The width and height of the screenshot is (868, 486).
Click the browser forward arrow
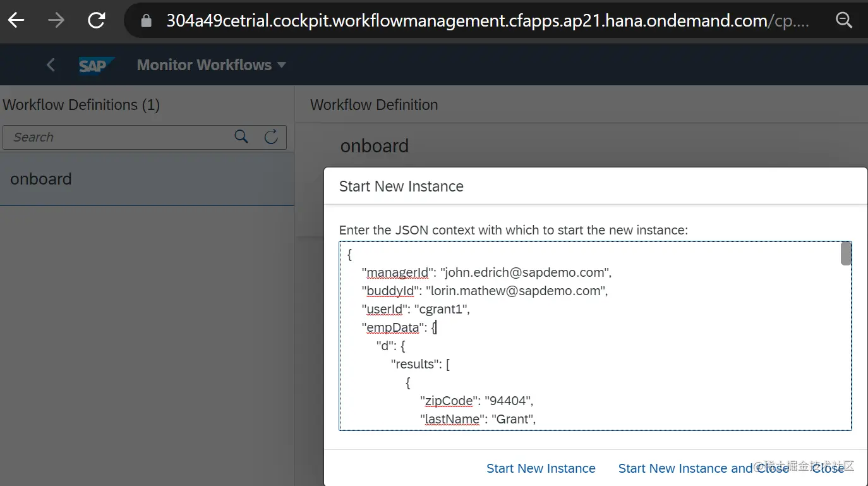56,20
